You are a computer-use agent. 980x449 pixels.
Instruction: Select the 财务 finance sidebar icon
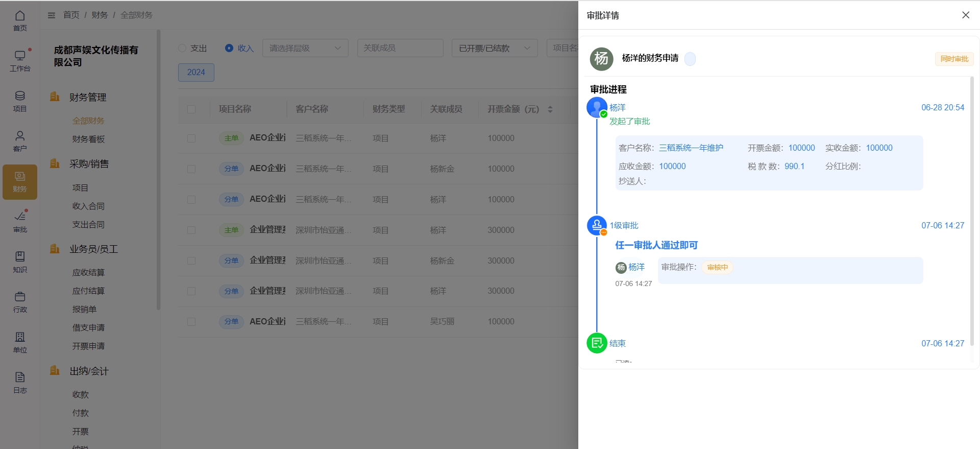(20, 182)
